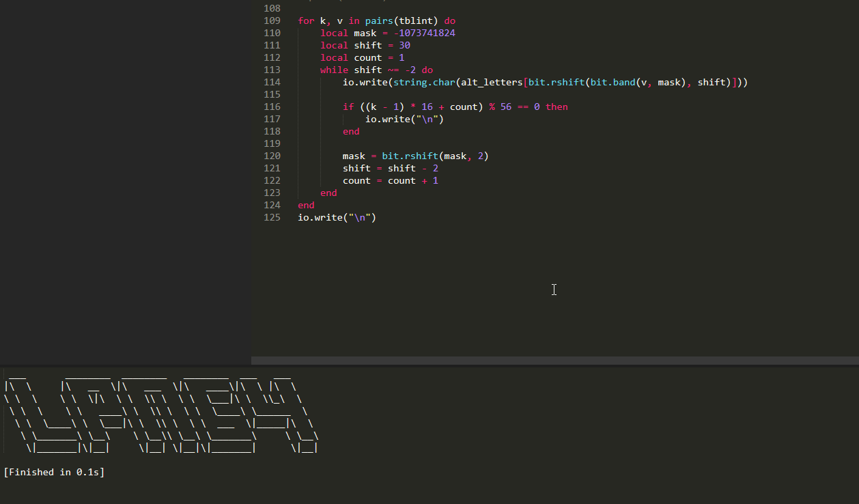
Task: Click line number 109 in the gutter
Action: click(272, 21)
